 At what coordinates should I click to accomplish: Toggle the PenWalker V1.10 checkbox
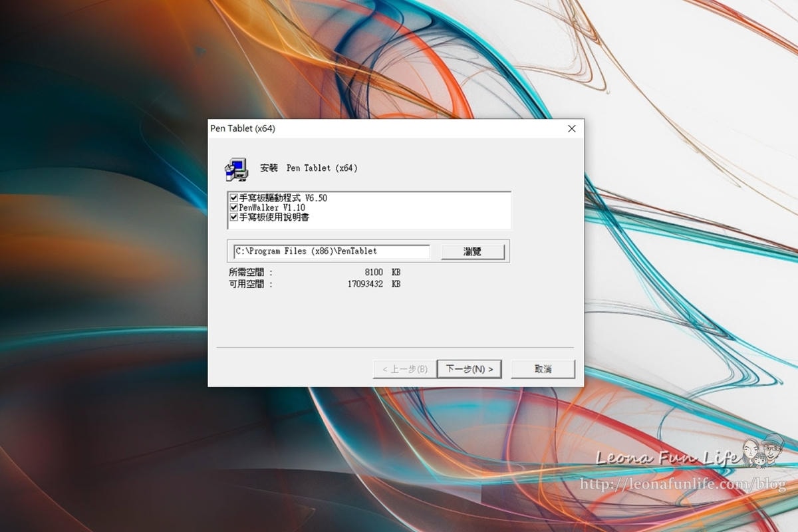233,207
